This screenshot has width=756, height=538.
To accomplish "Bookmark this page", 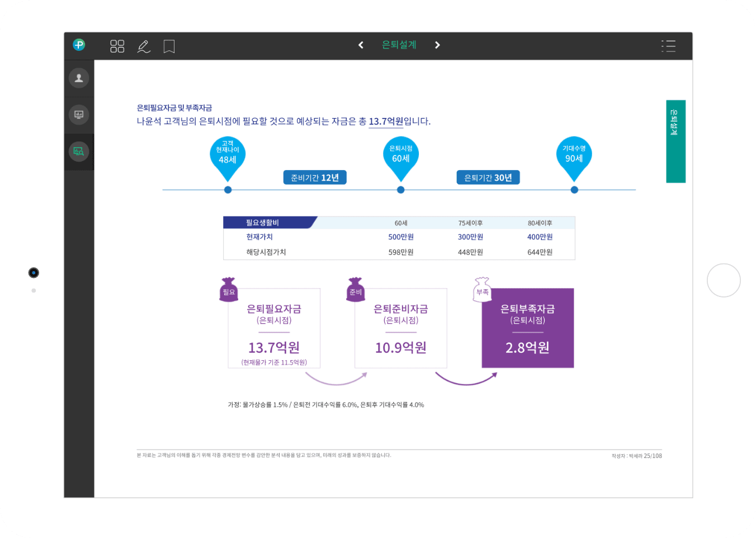I will pos(169,46).
